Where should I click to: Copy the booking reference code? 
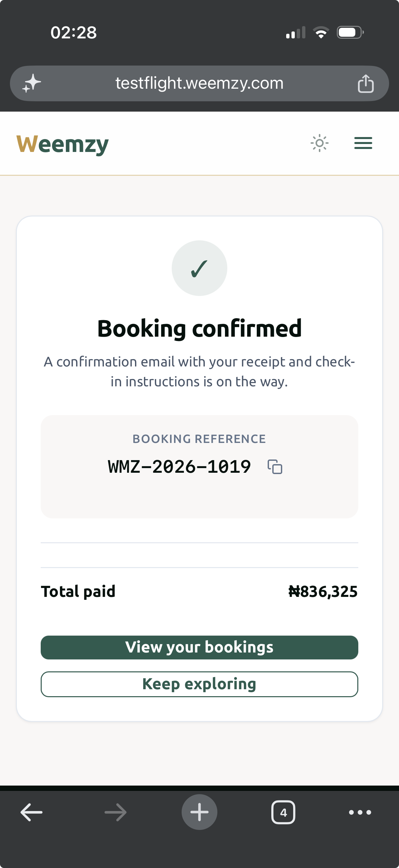[275, 467]
